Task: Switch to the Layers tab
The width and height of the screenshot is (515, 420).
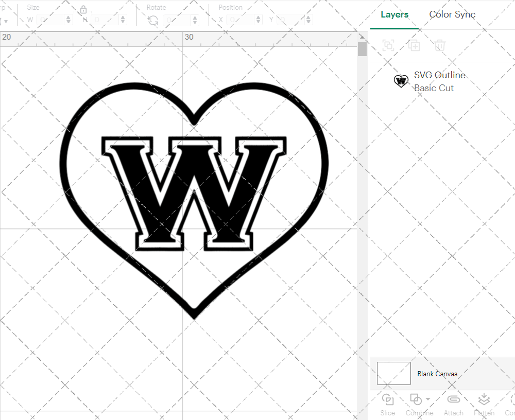Action: coord(394,14)
